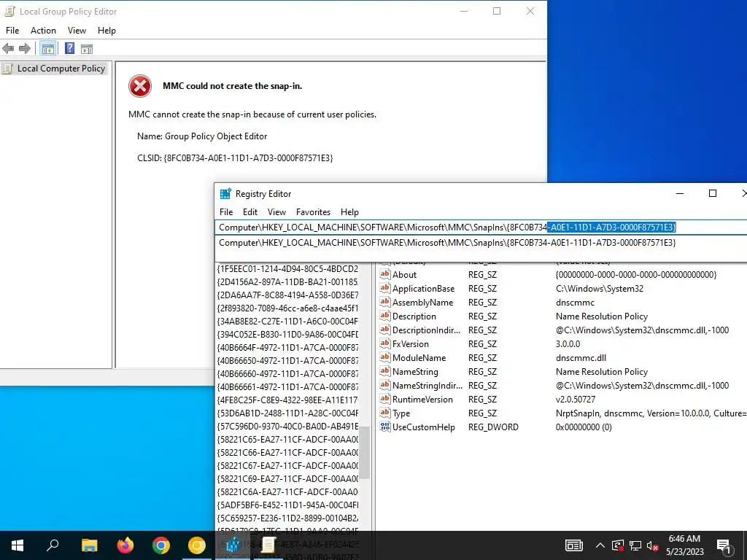Launch Google Chrome from taskbar
Image resolution: width=747 pixels, height=560 pixels.
(x=161, y=545)
